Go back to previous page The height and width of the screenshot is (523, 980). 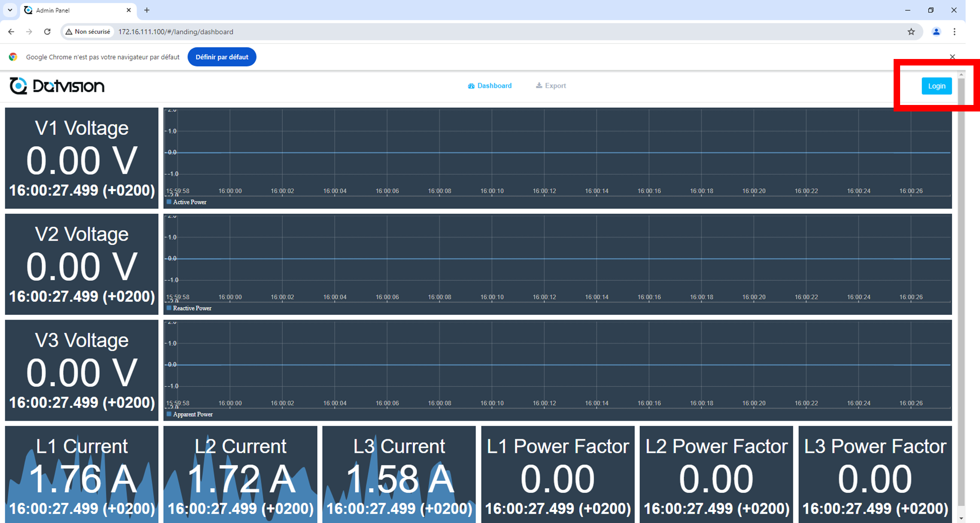pyautogui.click(x=11, y=32)
